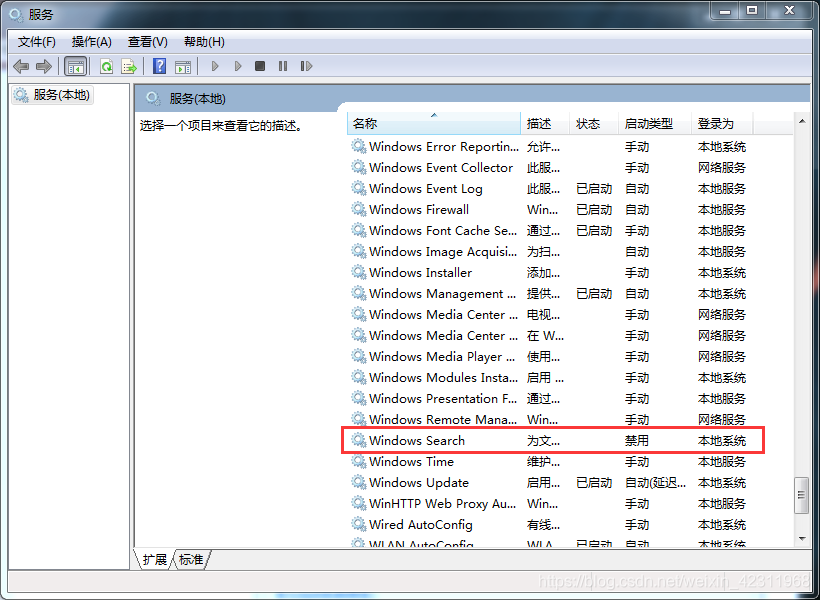Click the second play arrow toolbar icon
Viewport: 820px width, 600px height.
coord(238,66)
